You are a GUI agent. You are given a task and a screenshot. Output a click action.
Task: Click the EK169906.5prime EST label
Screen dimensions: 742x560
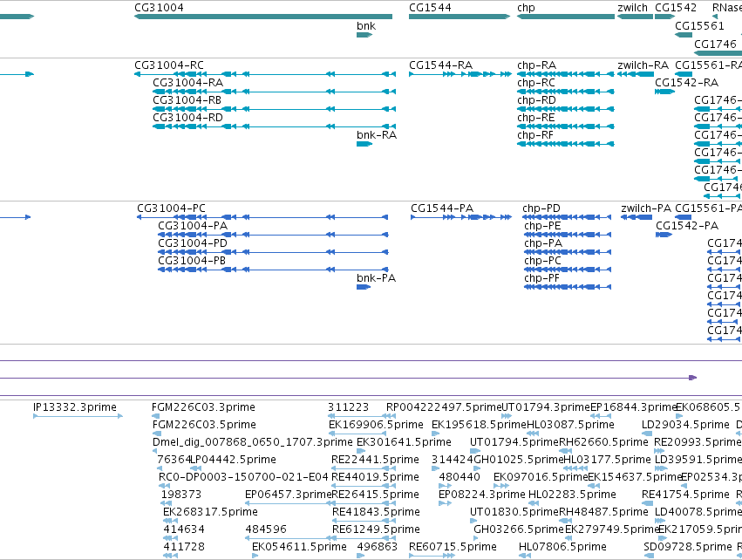pyautogui.click(x=376, y=425)
